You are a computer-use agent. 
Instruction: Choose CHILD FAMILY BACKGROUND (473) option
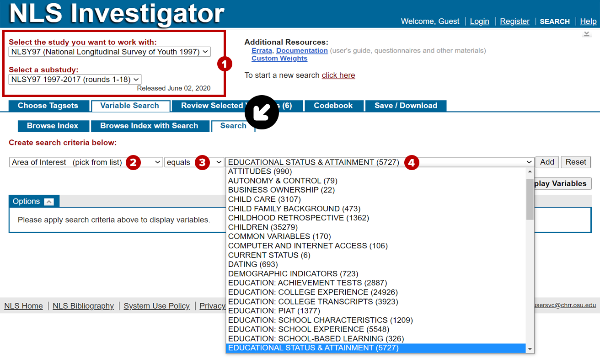[376, 209]
